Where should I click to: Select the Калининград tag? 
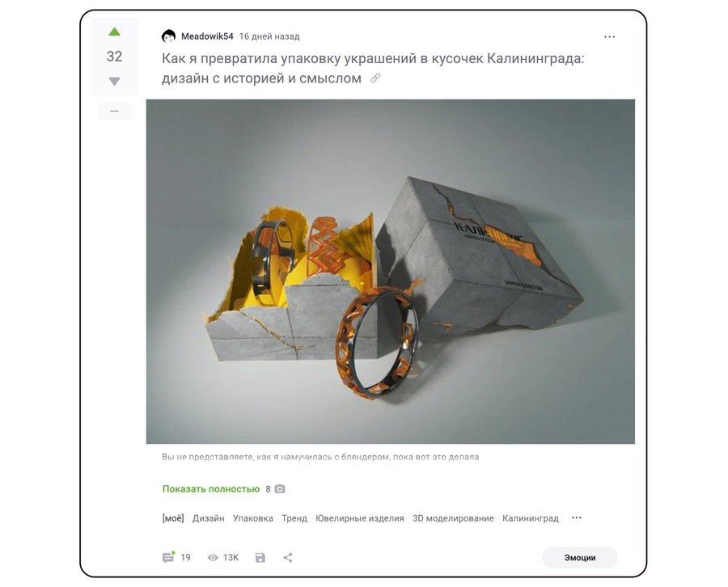530,518
